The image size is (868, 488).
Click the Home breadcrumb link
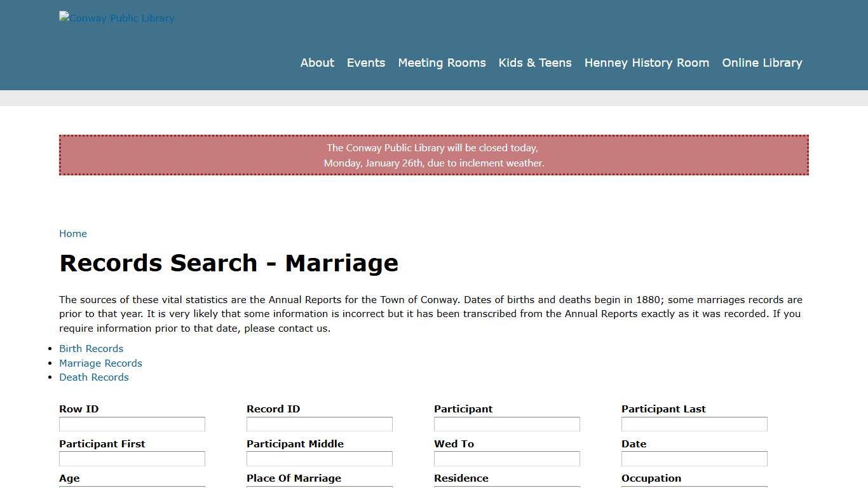pos(72,233)
